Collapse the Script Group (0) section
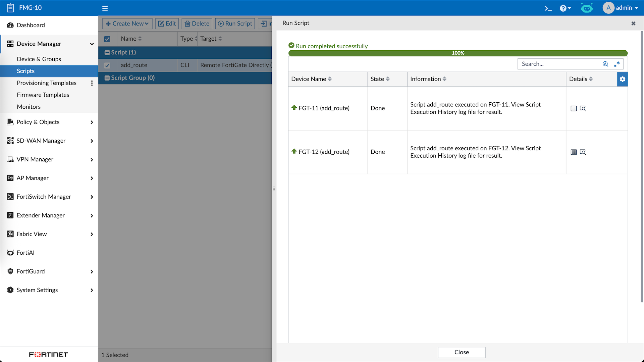Image resolution: width=644 pixels, height=362 pixels. pos(107,78)
